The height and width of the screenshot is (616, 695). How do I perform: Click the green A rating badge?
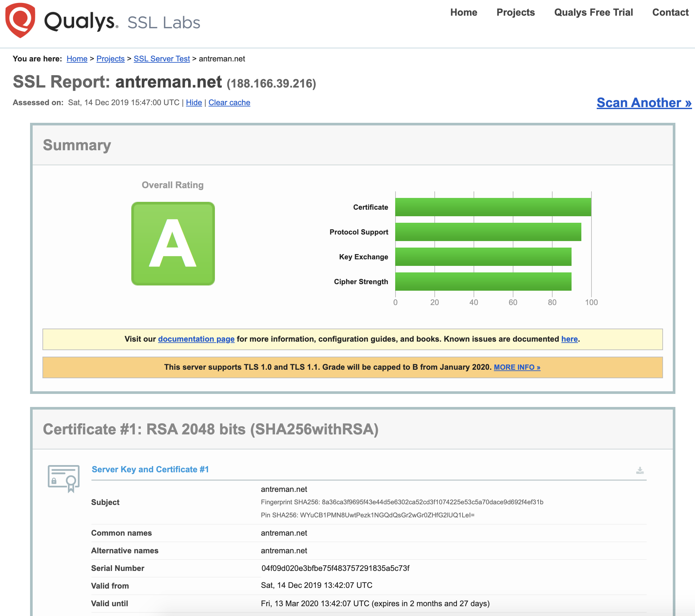pyautogui.click(x=173, y=243)
